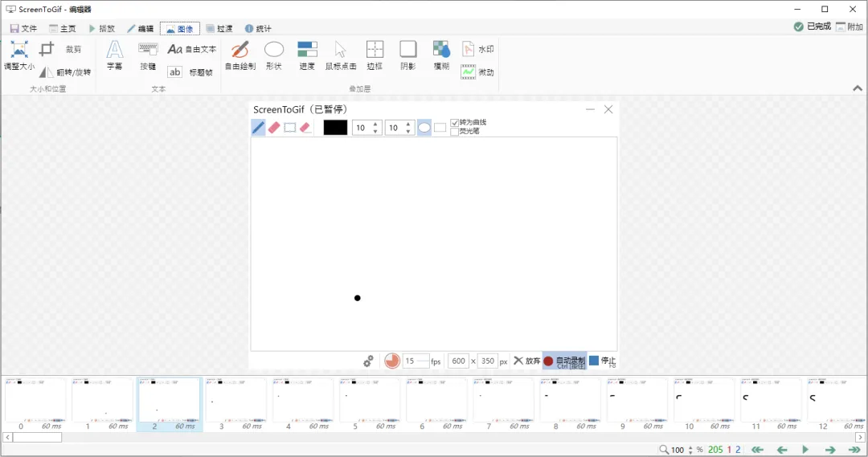Click the orange fps timer icon
The image size is (868, 457).
click(x=392, y=361)
